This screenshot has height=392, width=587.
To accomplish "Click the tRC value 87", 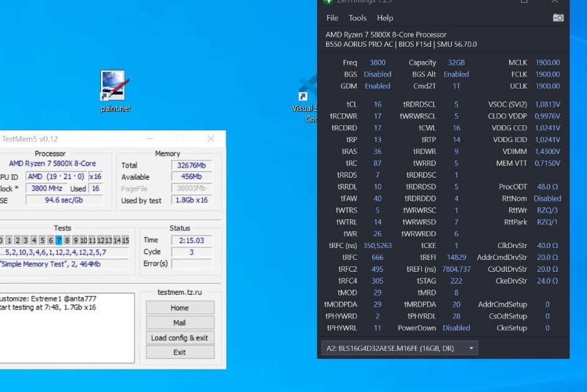I will [x=378, y=163].
